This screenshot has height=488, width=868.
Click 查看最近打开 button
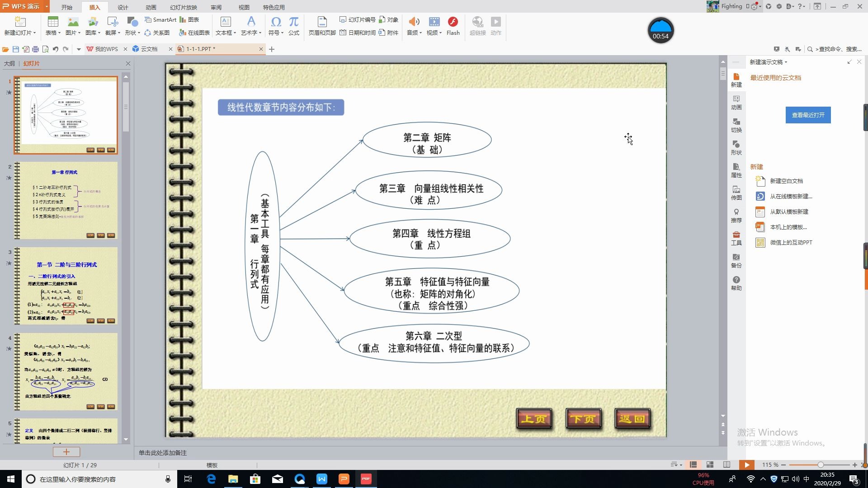(x=808, y=115)
